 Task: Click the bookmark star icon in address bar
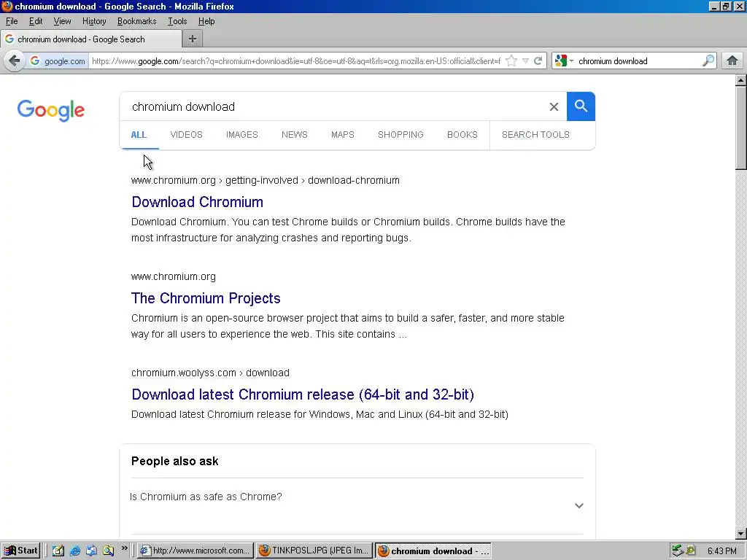pos(511,61)
